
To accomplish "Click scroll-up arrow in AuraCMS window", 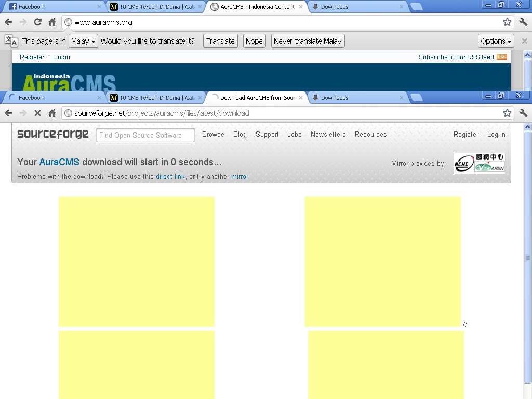I will coord(527,55).
